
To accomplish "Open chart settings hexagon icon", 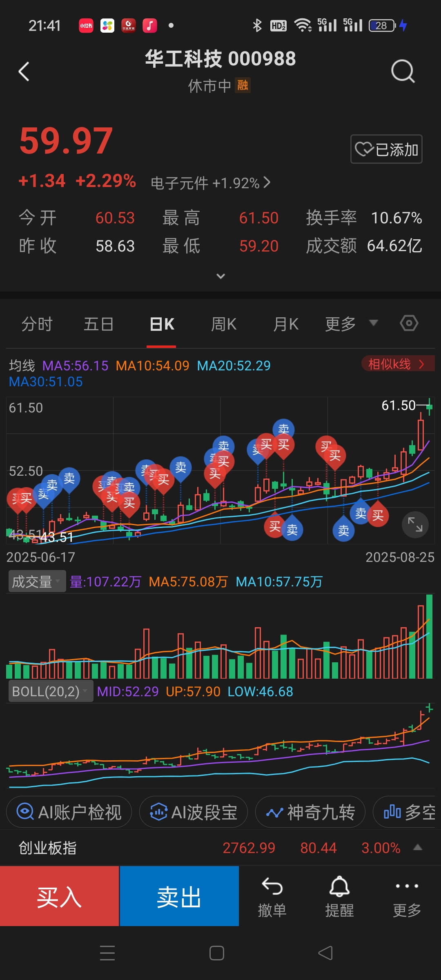I will coord(409,323).
